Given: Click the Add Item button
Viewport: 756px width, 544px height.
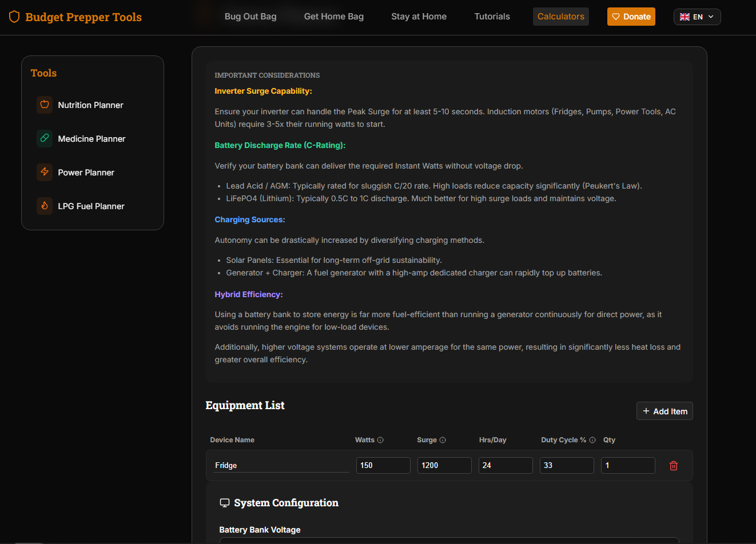Looking at the screenshot, I should coord(665,411).
